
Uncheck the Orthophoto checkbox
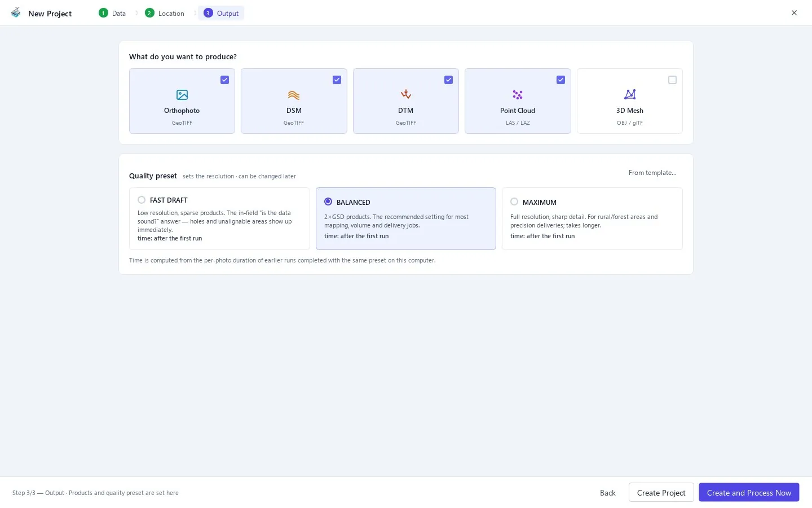click(224, 80)
